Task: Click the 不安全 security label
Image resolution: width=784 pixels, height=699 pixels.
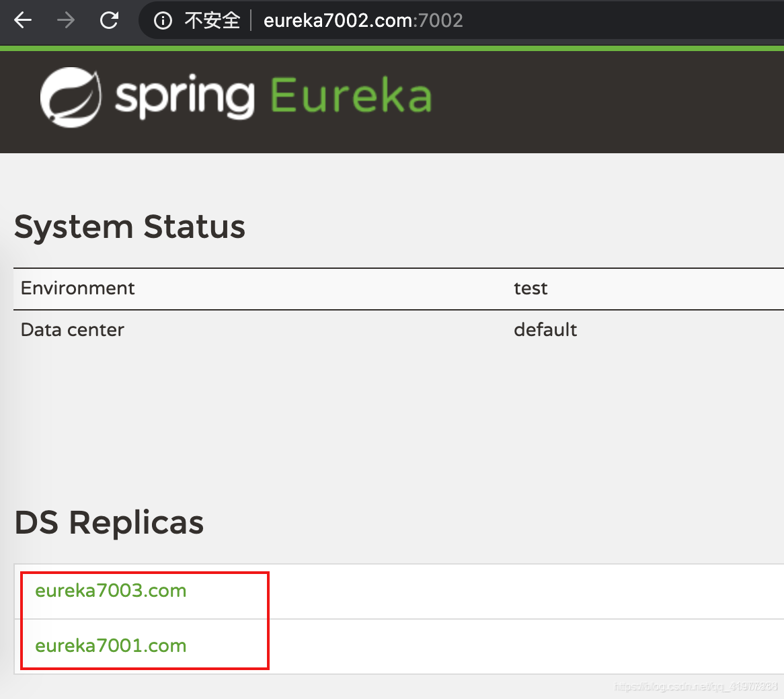Action: point(212,20)
